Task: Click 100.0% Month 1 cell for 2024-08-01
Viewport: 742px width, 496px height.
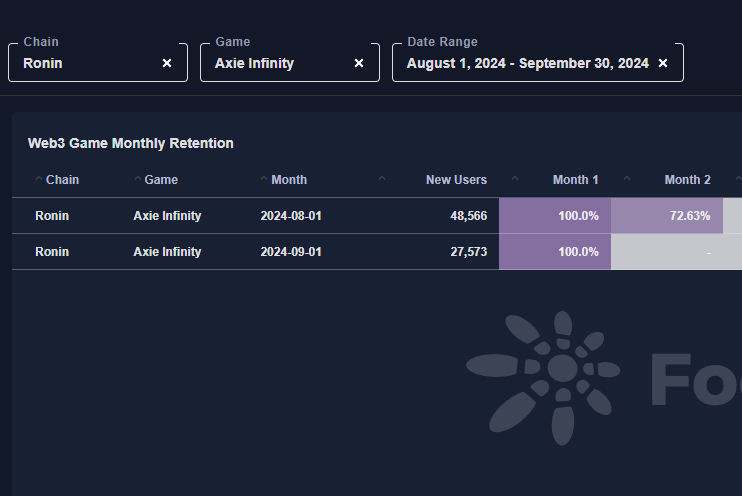Action: click(x=555, y=216)
